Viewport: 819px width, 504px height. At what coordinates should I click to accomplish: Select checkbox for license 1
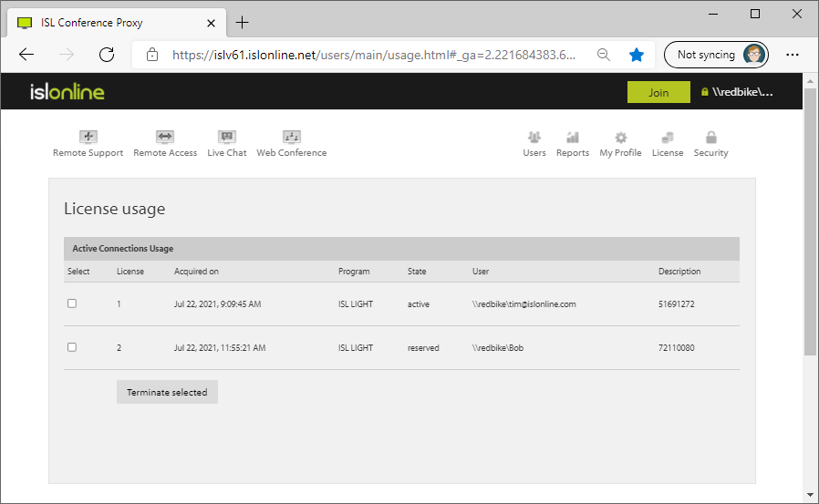72,303
